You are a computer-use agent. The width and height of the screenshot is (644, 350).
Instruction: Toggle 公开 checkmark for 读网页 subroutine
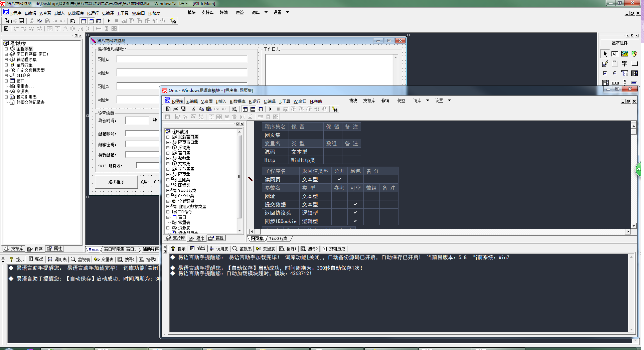tap(339, 179)
